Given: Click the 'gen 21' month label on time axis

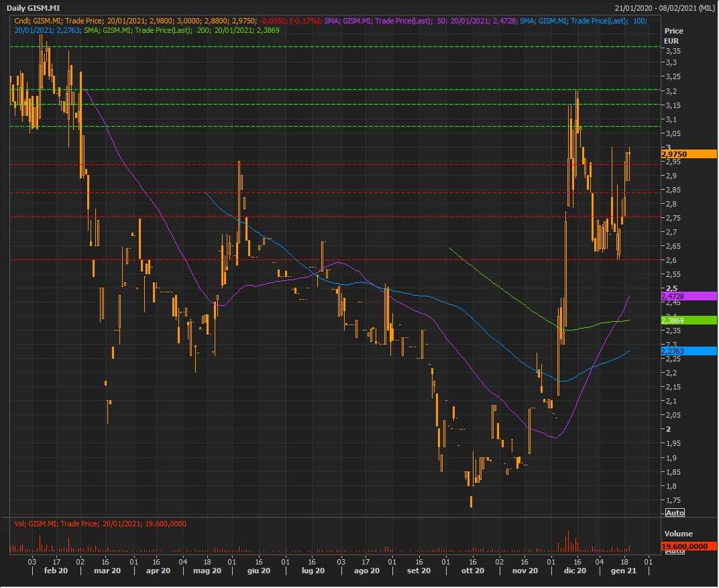Looking at the screenshot, I should click(623, 571).
